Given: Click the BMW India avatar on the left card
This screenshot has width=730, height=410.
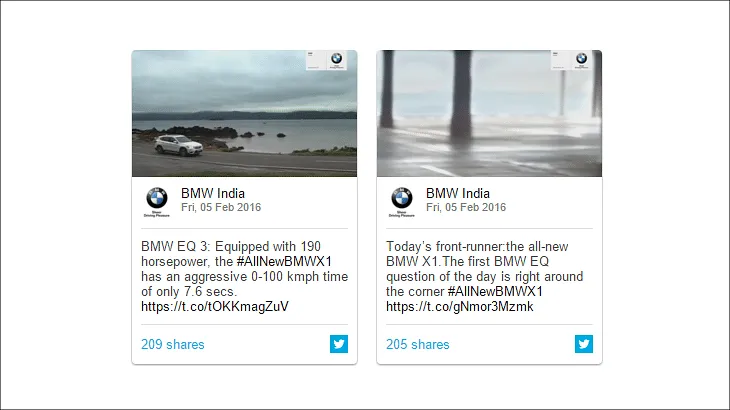Looking at the screenshot, I should click(x=157, y=202).
